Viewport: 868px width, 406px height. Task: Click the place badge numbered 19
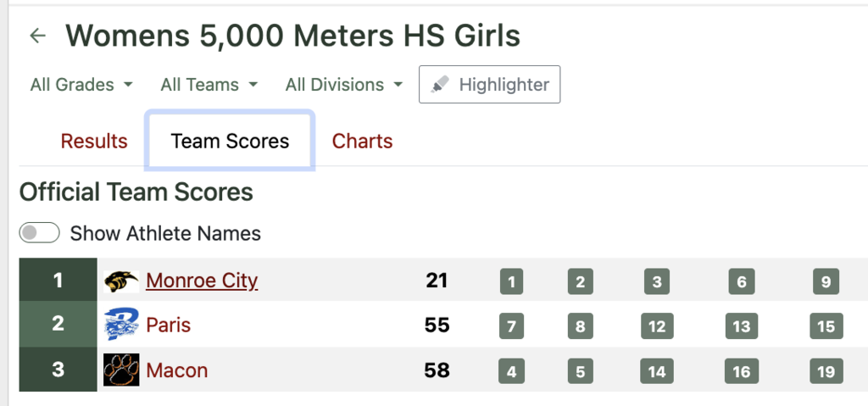click(826, 370)
